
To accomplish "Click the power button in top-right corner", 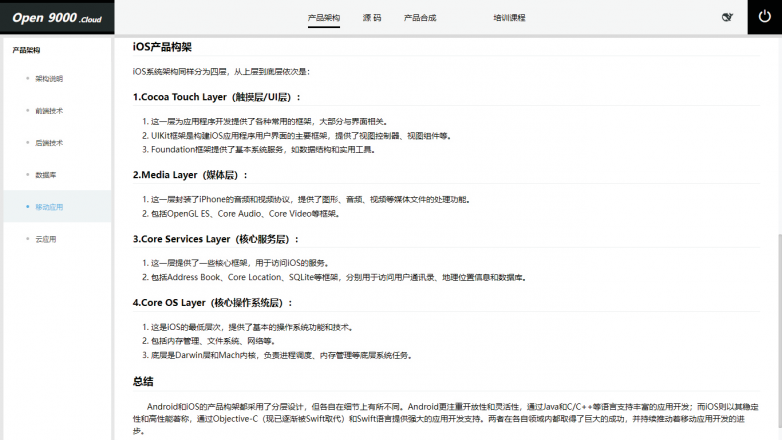I will (x=764, y=17).
